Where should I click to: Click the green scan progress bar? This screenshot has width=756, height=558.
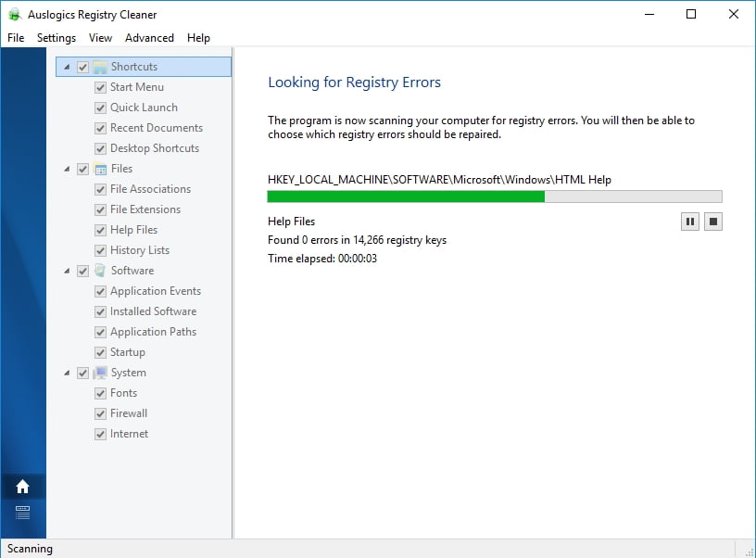coord(495,197)
